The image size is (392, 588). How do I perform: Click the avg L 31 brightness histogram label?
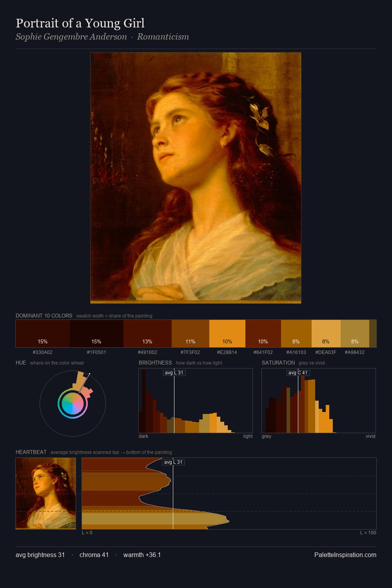point(174,373)
